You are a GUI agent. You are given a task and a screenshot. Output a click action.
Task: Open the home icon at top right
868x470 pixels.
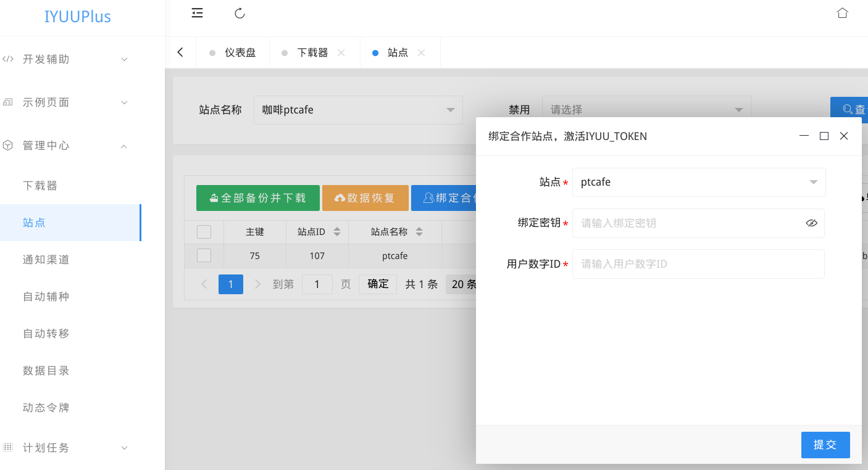(x=842, y=13)
